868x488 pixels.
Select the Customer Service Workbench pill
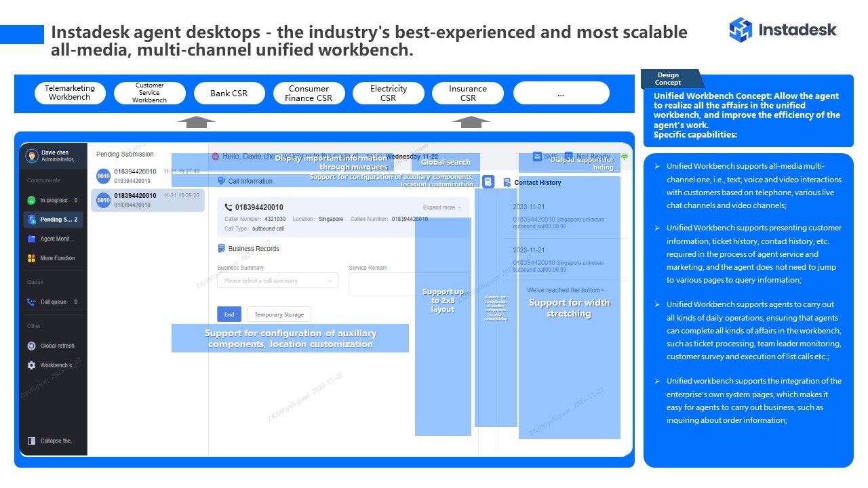(x=149, y=93)
